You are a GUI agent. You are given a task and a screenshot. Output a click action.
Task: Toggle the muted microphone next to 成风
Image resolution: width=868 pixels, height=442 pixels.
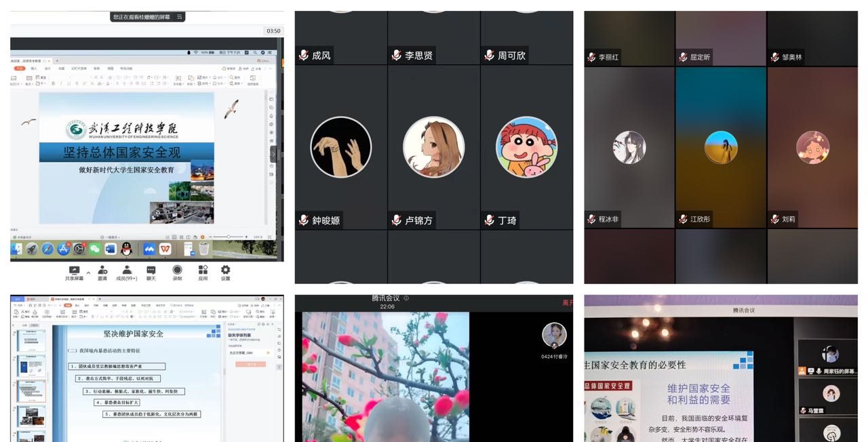click(x=304, y=56)
